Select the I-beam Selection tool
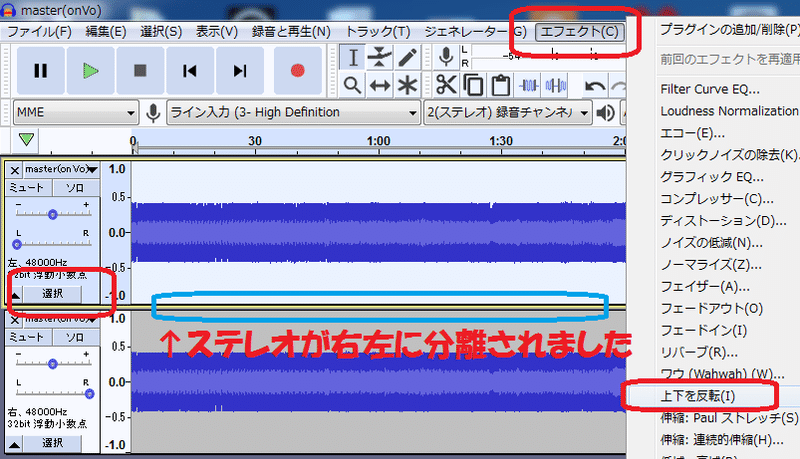 [x=353, y=57]
